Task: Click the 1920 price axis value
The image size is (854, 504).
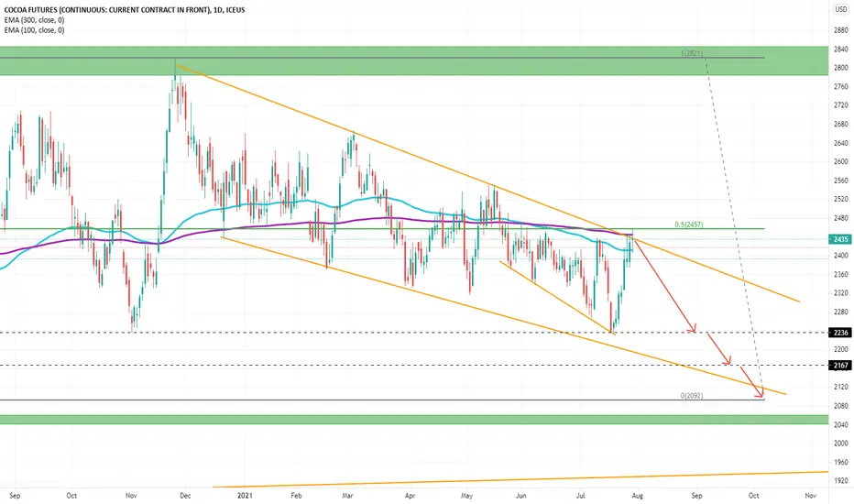Action: pyautogui.click(x=841, y=480)
